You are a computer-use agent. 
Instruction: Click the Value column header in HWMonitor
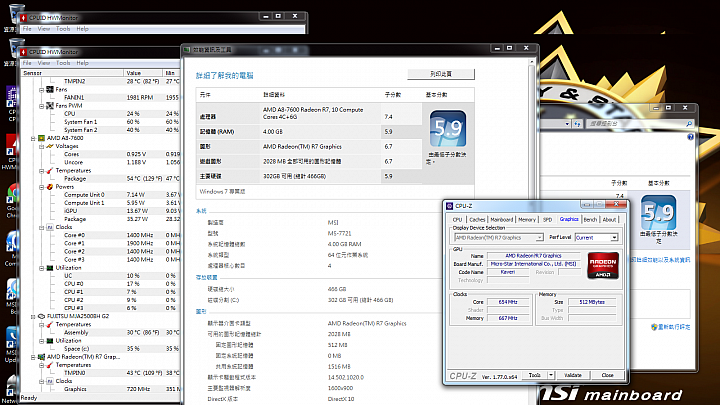tap(143, 73)
